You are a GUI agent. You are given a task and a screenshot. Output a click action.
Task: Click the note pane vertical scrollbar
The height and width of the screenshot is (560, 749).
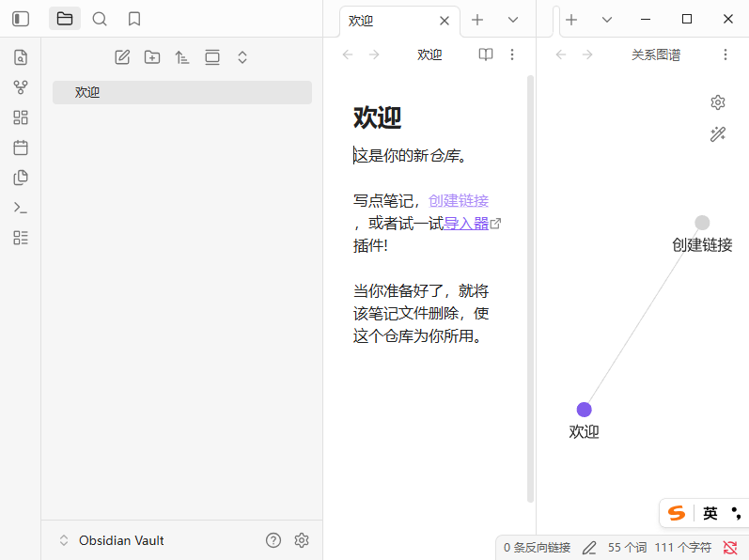tap(530, 288)
